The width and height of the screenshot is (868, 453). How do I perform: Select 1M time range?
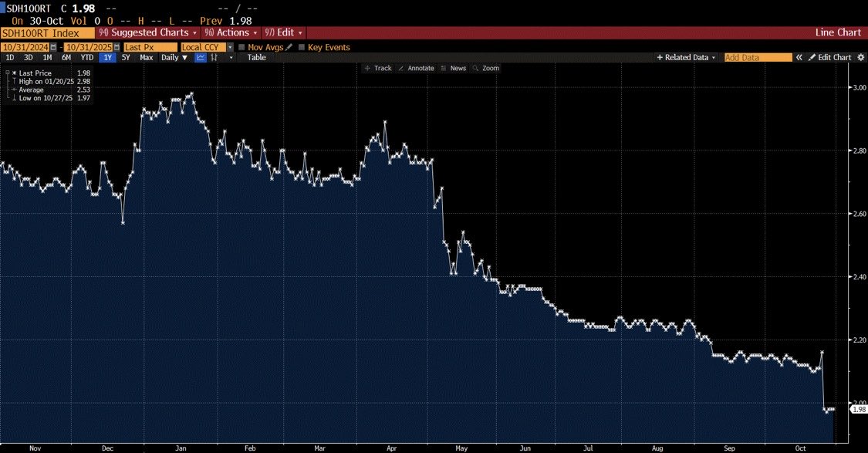(48, 58)
